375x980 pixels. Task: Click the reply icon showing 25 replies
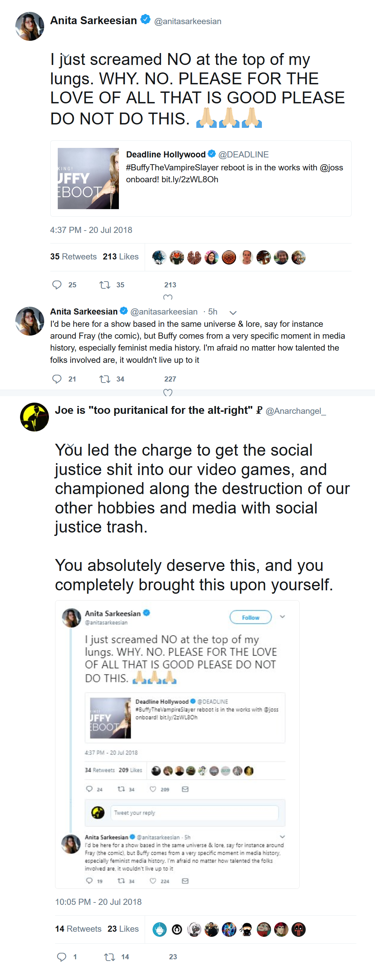[x=57, y=285]
